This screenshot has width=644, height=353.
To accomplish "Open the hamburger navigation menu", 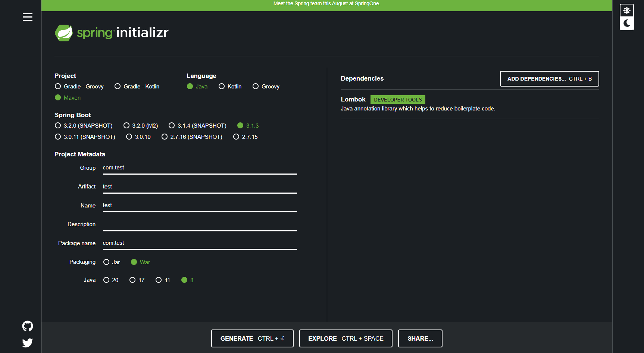I will click(27, 17).
